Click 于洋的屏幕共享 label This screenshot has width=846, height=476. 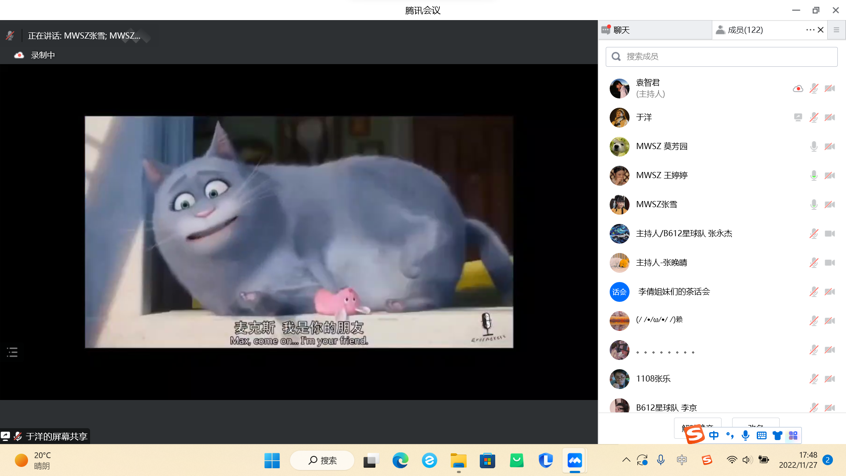pyautogui.click(x=55, y=436)
